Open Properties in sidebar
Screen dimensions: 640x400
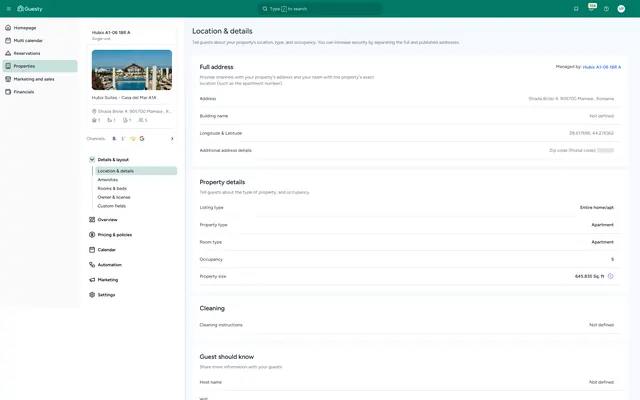click(40, 66)
